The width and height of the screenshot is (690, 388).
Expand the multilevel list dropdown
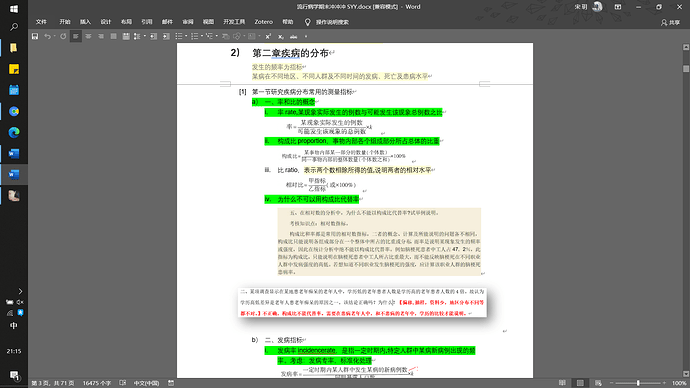pos(217,37)
